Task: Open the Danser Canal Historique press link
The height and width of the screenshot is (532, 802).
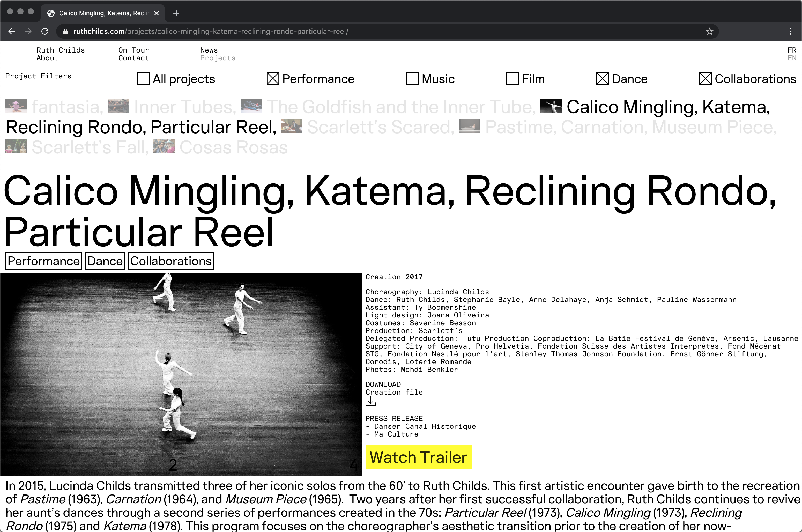Action: [424, 426]
